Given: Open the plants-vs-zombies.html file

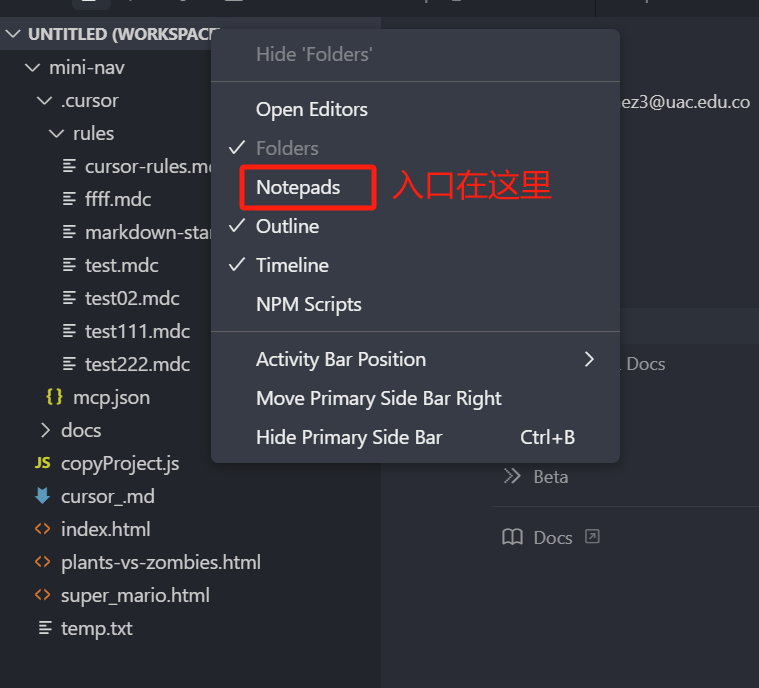Looking at the screenshot, I should pos(161,562).
